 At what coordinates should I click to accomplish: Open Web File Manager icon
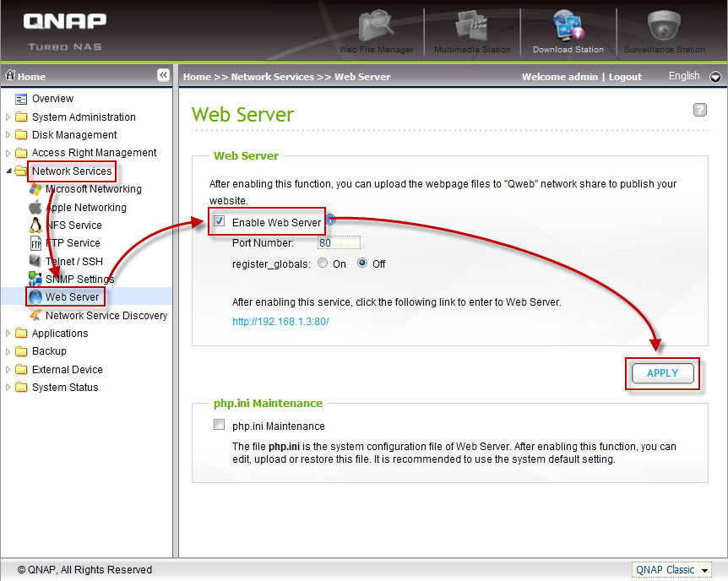tap(376, 26)
